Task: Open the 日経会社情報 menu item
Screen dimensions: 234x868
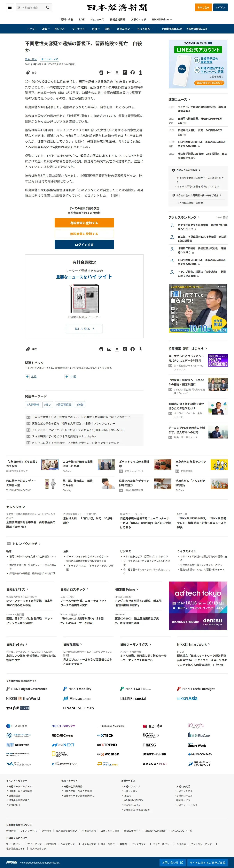Action: (x=117, y=19)
